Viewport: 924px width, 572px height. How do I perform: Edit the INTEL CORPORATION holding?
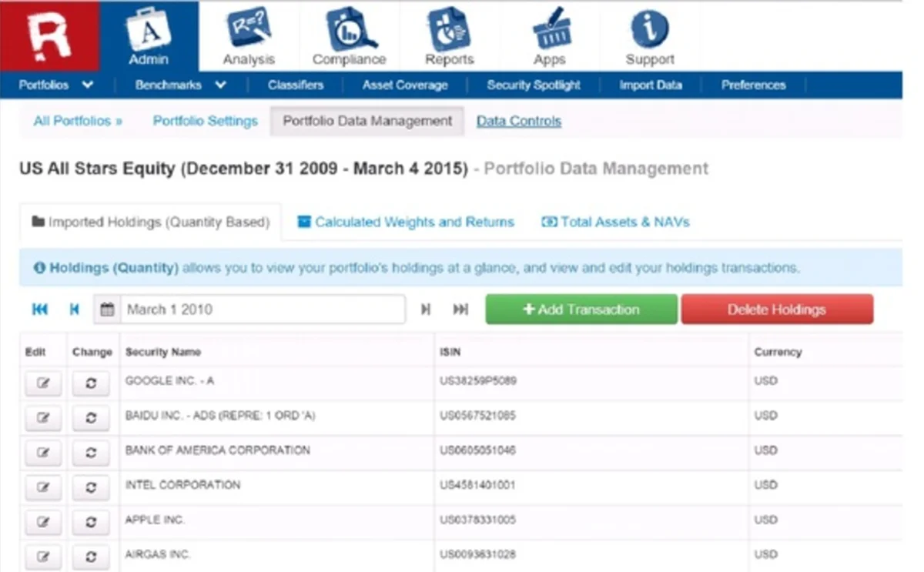[x=43, y=487]
